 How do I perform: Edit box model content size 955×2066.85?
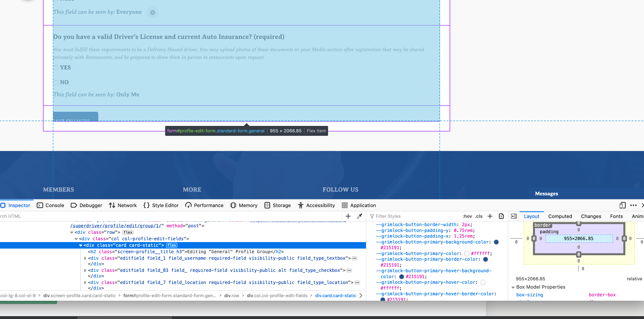click(578, 239)
